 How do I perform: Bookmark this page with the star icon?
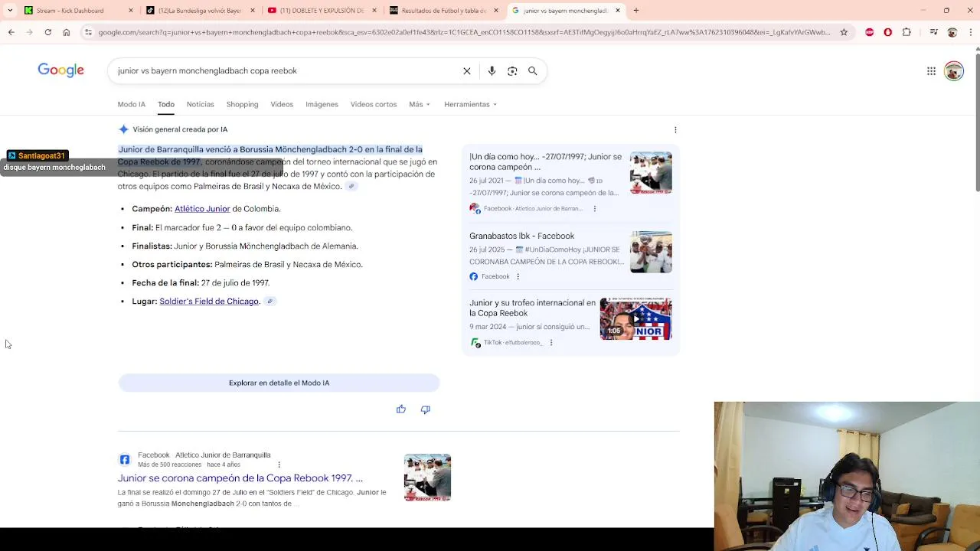[x=844, y=32]
